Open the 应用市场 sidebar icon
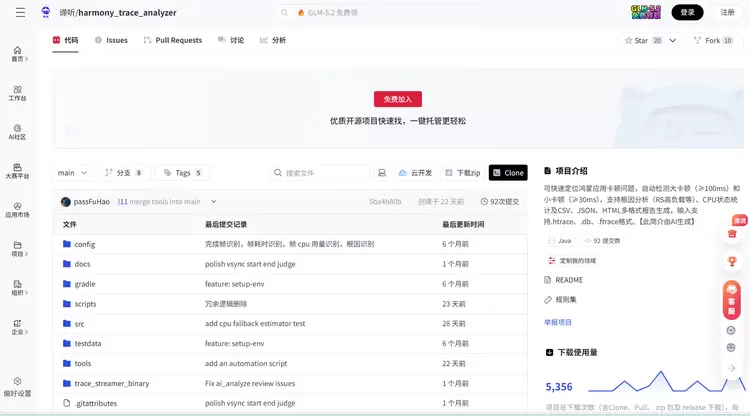750x416 pixels. (17, 206)
